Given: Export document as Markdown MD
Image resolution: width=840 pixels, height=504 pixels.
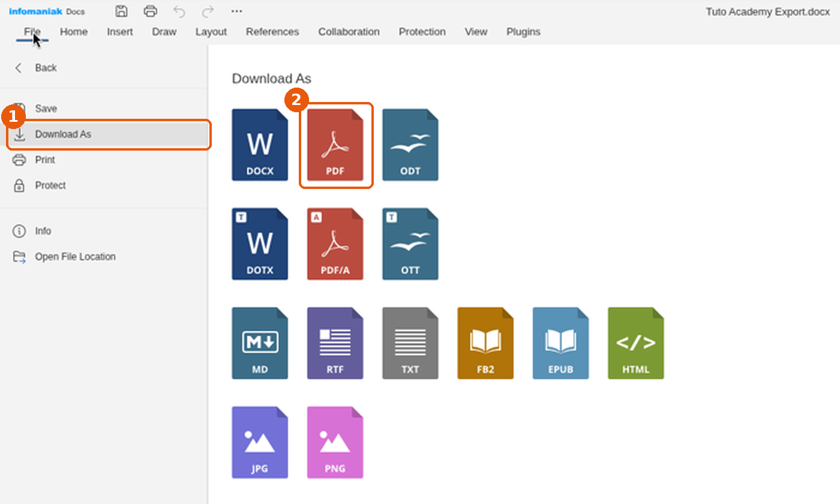Looking at the screenshot, I should point(260,343).
